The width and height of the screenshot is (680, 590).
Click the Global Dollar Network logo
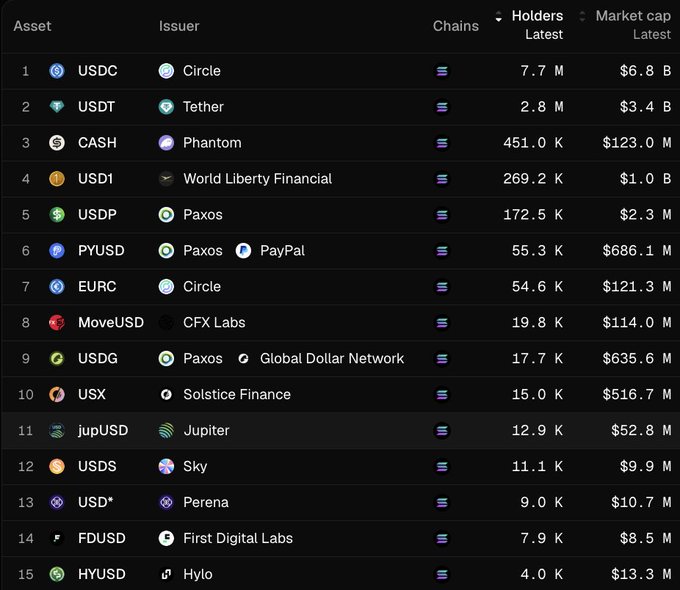coord(243,359)
